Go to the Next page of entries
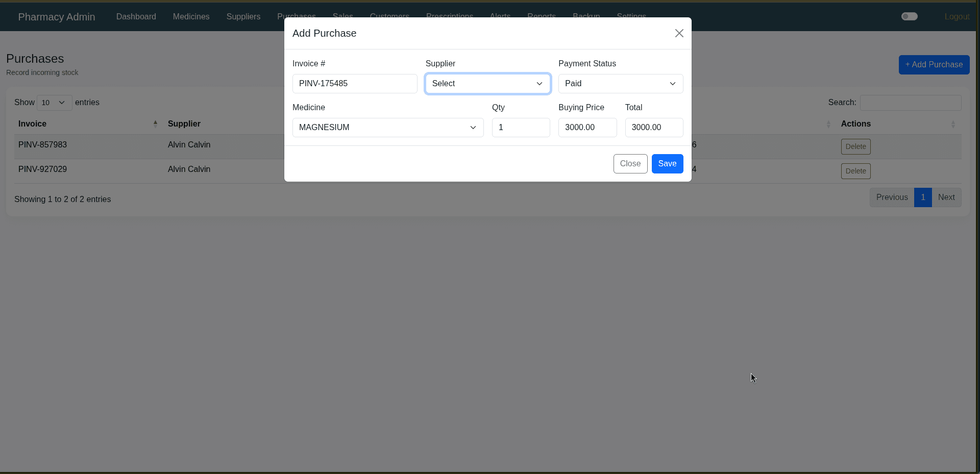The width and height of the screenshot is (980, 474). [946, 197]
